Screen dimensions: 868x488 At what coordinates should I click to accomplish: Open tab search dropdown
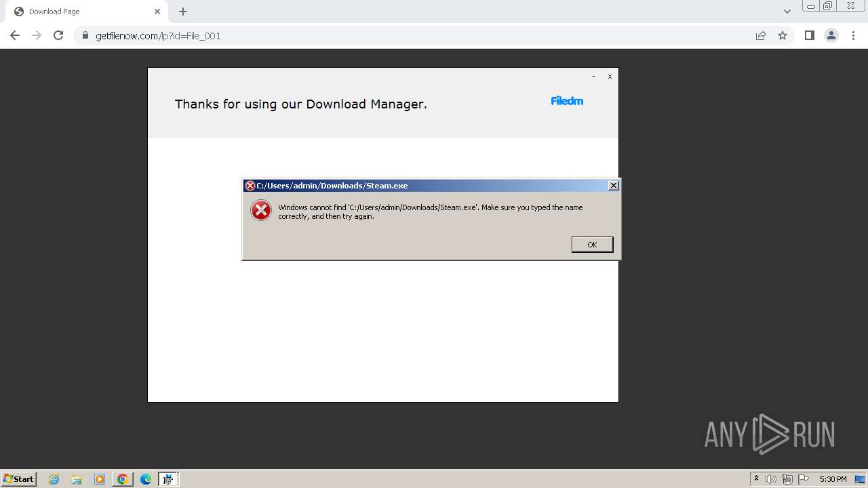click(787, 12)
